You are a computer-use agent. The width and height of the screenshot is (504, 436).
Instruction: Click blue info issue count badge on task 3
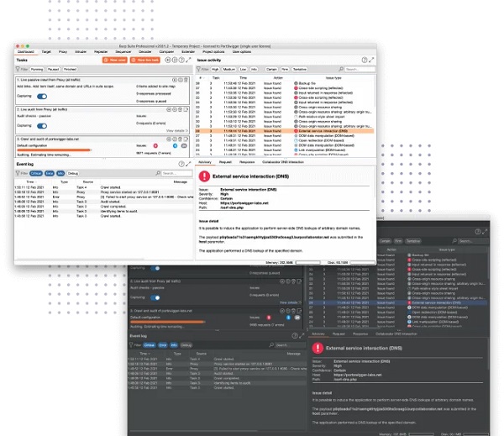(x=175, y=145)
